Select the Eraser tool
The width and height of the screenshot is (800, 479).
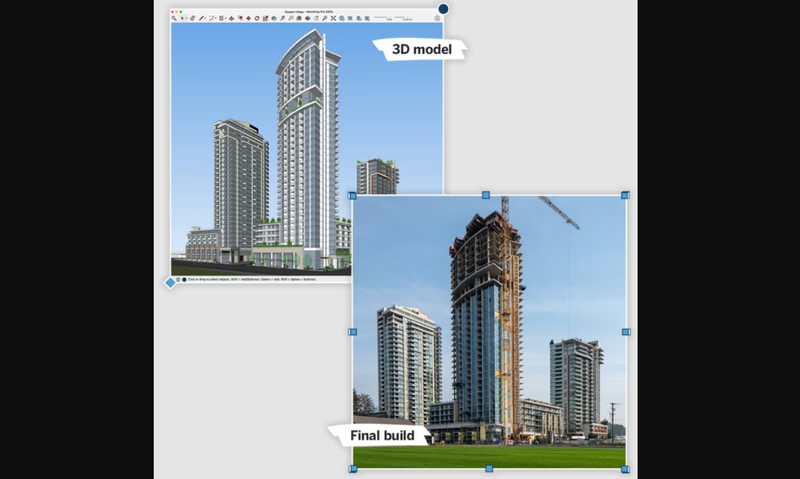tap(192, 18)
